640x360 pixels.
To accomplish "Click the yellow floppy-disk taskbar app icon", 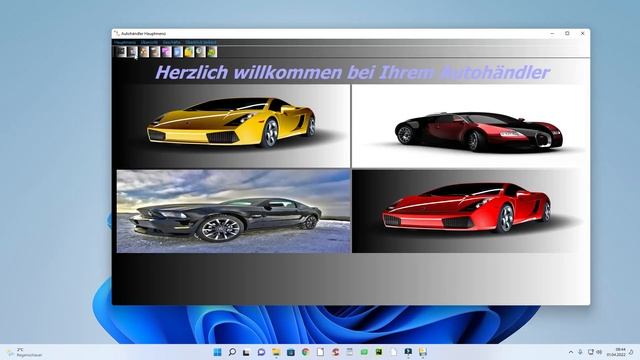I will pos(423,352).
